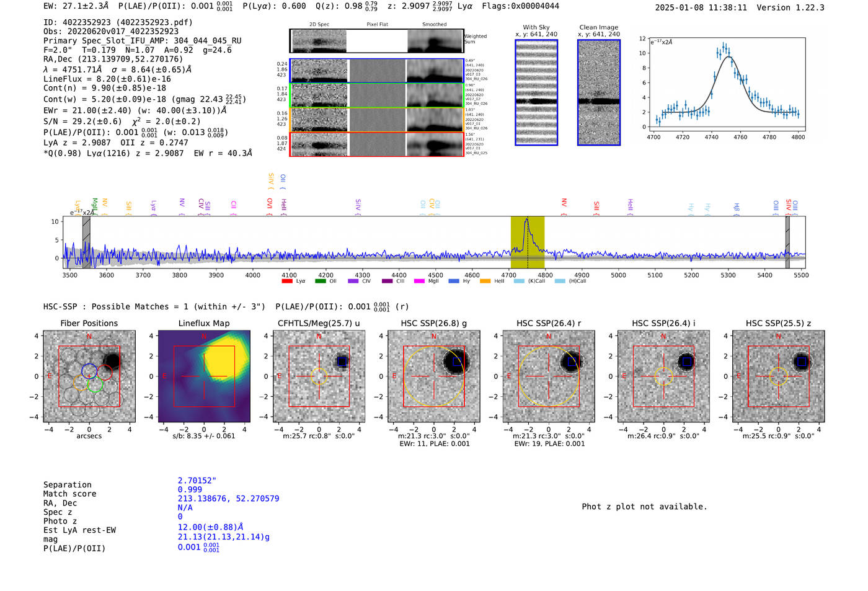Open the HSC SSP(25.5) z cutout
Viewport: 868px width, 591px height.
coord(779,376)
